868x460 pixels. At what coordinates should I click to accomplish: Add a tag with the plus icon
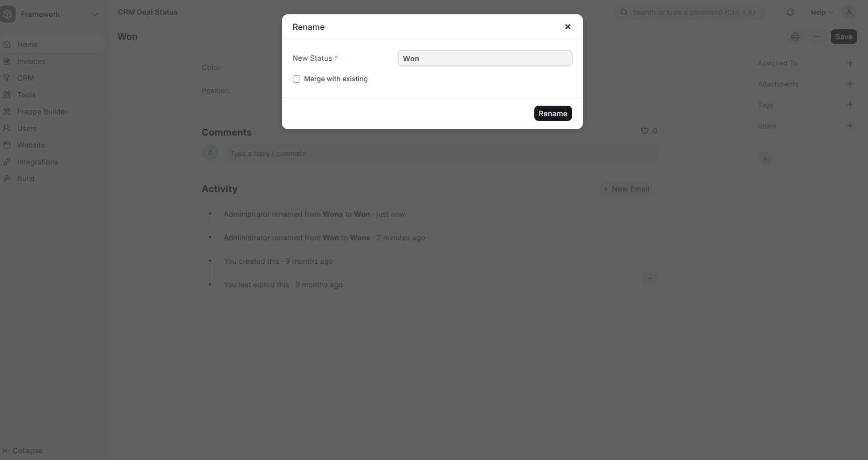(x=850, y=105)
